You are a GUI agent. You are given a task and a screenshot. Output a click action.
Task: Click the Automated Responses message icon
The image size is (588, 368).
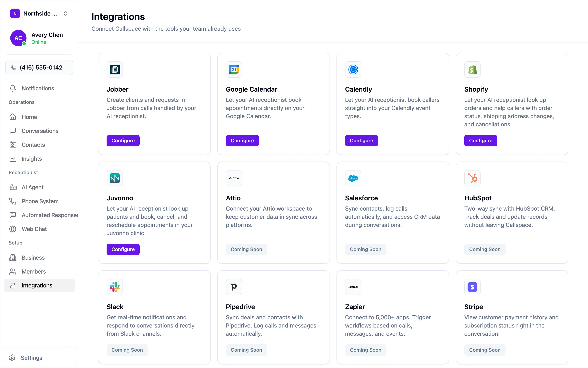[x=13, y=215]
